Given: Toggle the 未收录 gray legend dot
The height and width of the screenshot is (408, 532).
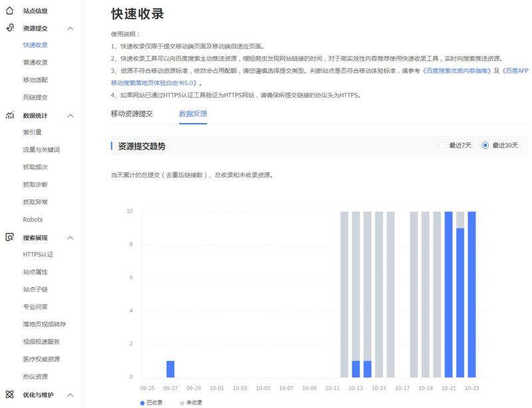Looking at the screenshot, I should (x=182, y=403).
